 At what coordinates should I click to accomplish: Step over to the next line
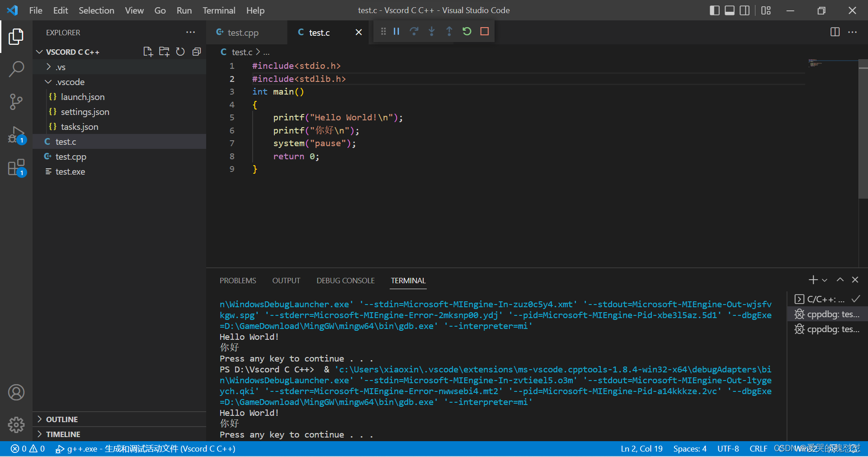click(414, 31)
